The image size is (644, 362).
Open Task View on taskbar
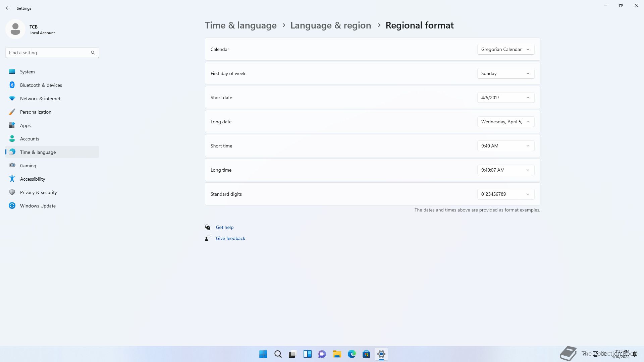pos(293,354)
